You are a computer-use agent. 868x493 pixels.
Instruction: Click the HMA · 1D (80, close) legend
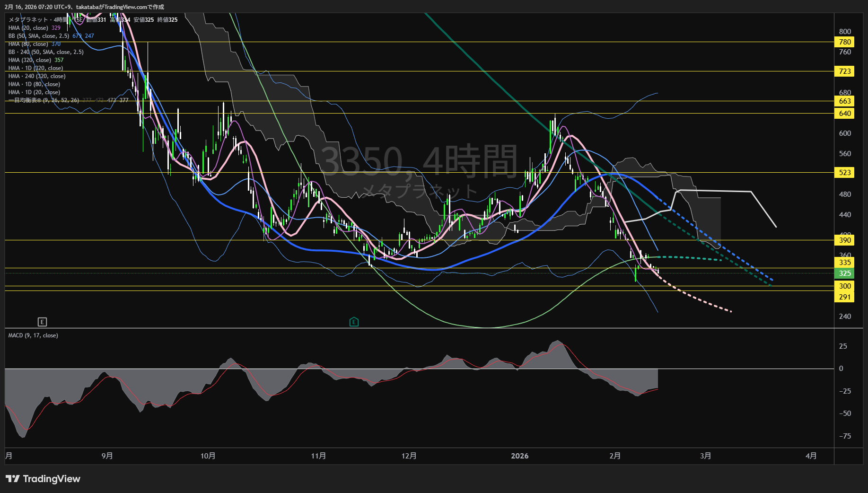pyautogui.click(x=34, y=84)
